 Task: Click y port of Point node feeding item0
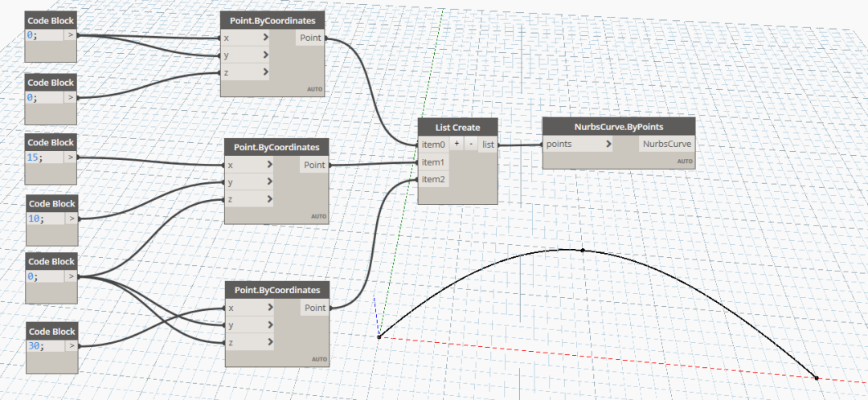245,55
